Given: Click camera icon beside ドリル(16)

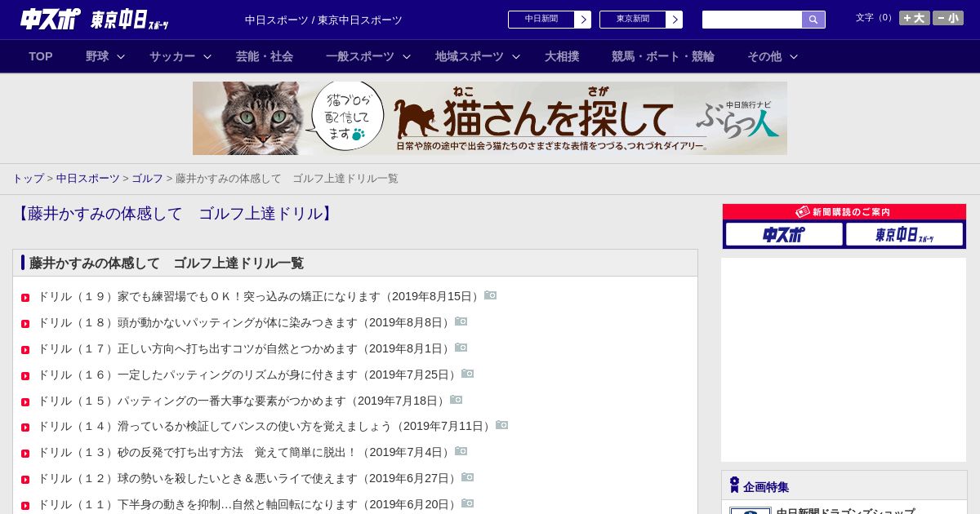Looking at the screenshot, I should click(467, 374).
